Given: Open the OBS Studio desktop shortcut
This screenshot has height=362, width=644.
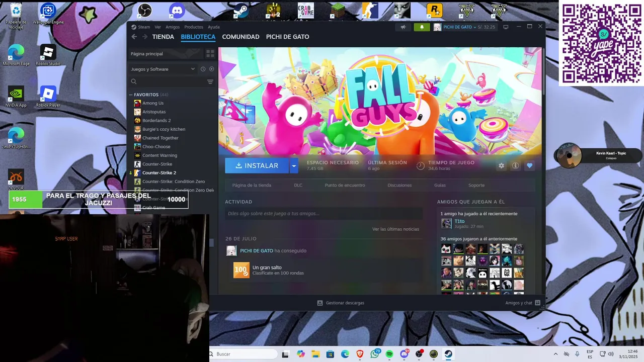Looking at the screenshot, I should pyautogui.click(x=145, y=10).
